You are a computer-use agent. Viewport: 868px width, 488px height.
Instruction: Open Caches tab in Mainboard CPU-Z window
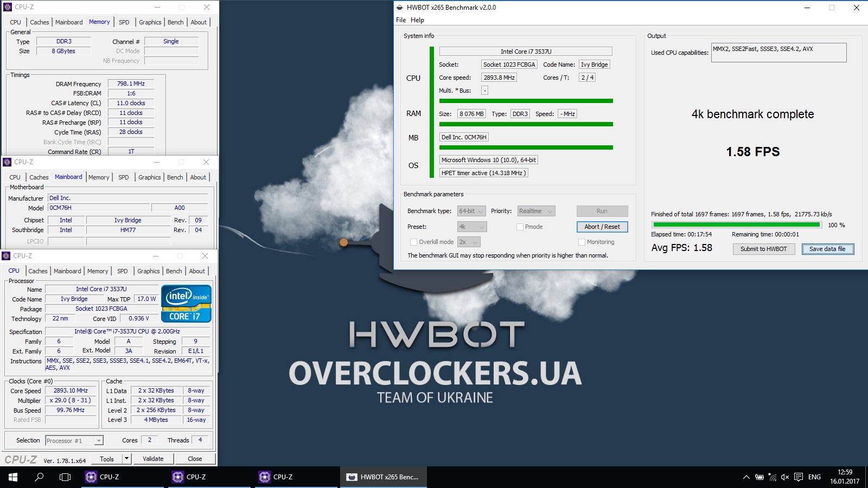(x=39, y=177)
